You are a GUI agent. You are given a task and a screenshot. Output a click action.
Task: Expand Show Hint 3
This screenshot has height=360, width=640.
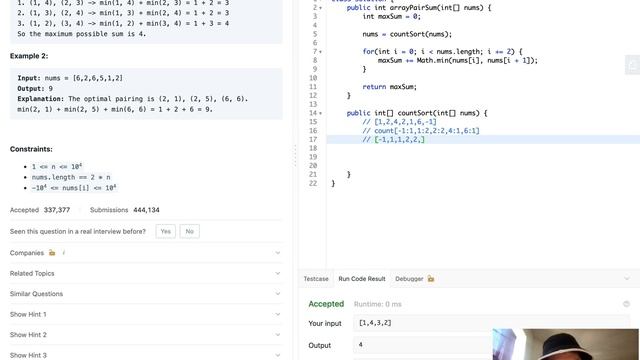pos(146,355)
